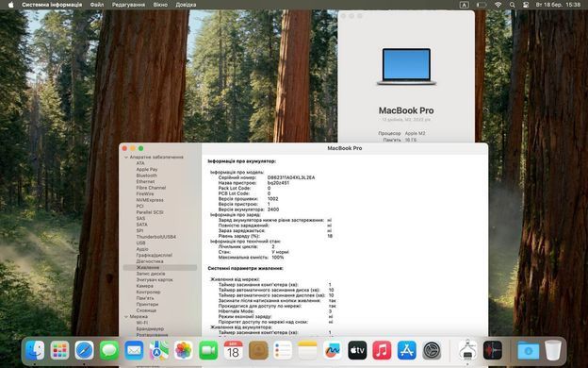
Task: Click the Wi-Fi status icon in menu bar
Action: 498,5
